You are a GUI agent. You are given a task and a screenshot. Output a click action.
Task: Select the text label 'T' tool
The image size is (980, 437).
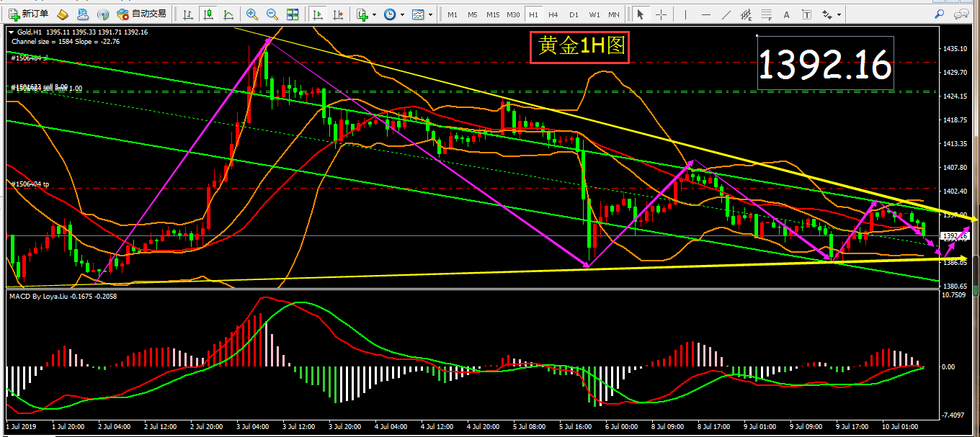click(806, 14)
